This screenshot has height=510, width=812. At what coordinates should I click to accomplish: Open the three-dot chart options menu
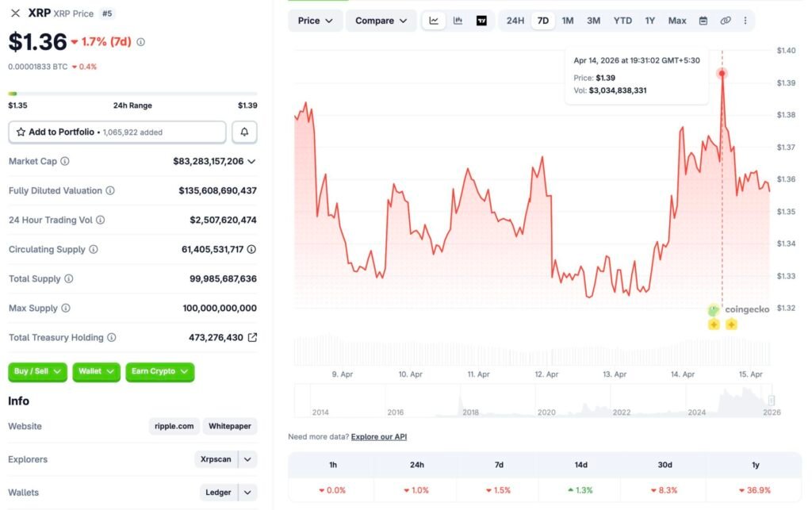tap(745, 21)
